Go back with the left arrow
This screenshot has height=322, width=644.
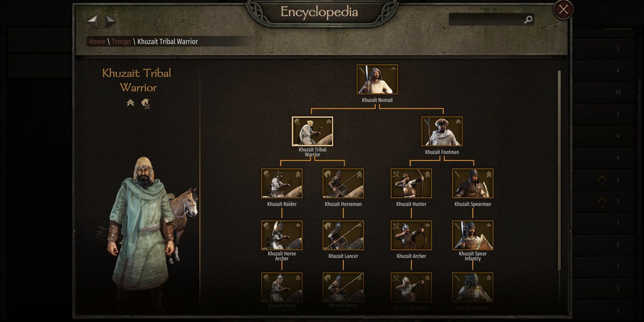coord(93,21)
